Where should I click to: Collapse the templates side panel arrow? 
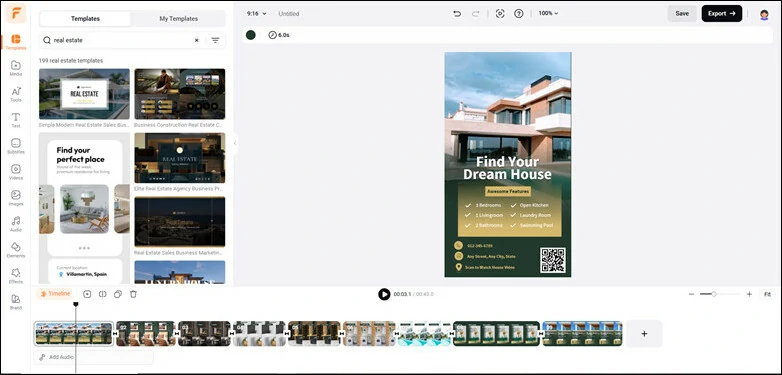pos(235,143)
